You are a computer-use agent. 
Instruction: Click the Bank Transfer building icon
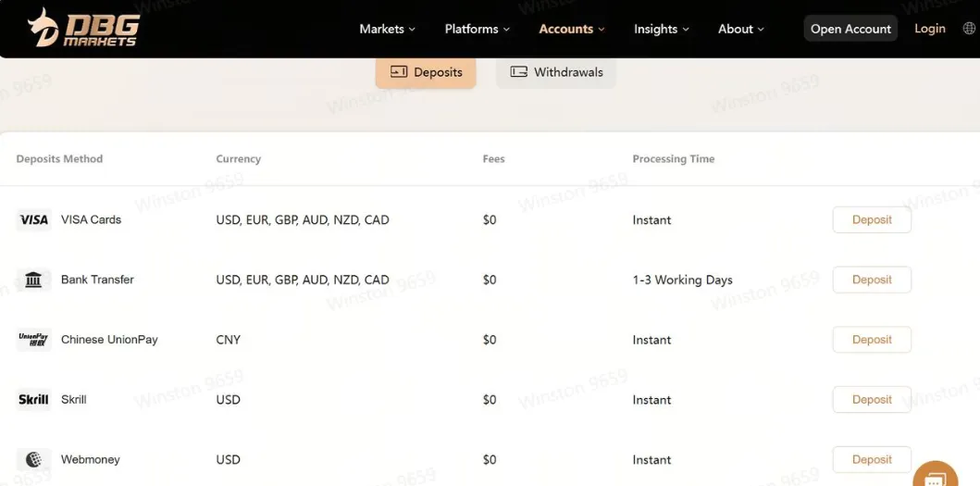[x=33, y=280]
